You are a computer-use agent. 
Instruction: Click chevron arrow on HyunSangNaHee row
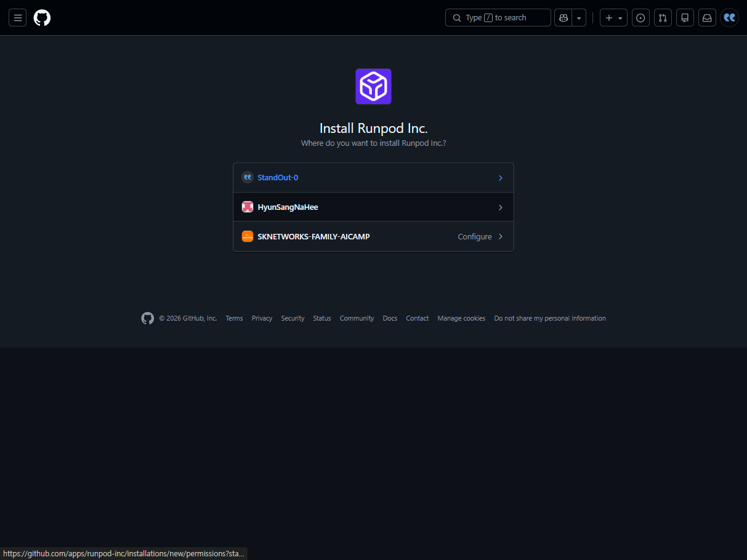(500, 207)
